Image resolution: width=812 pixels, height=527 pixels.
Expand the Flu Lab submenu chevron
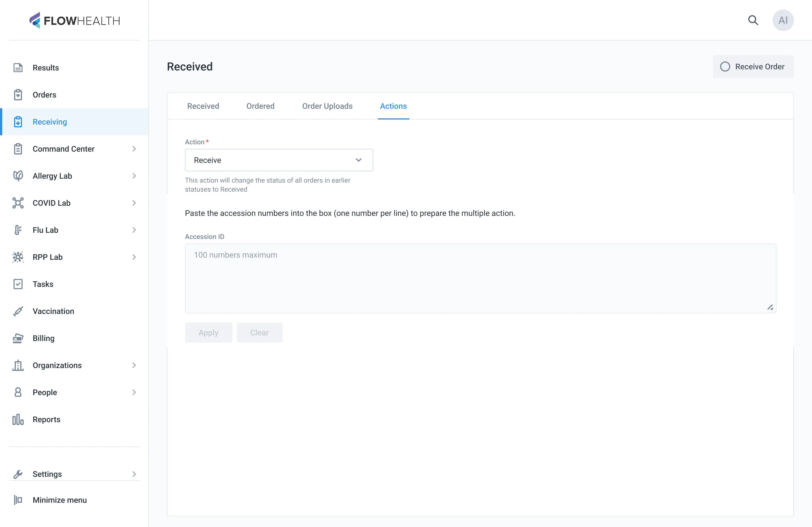click(x=134, y=230)
